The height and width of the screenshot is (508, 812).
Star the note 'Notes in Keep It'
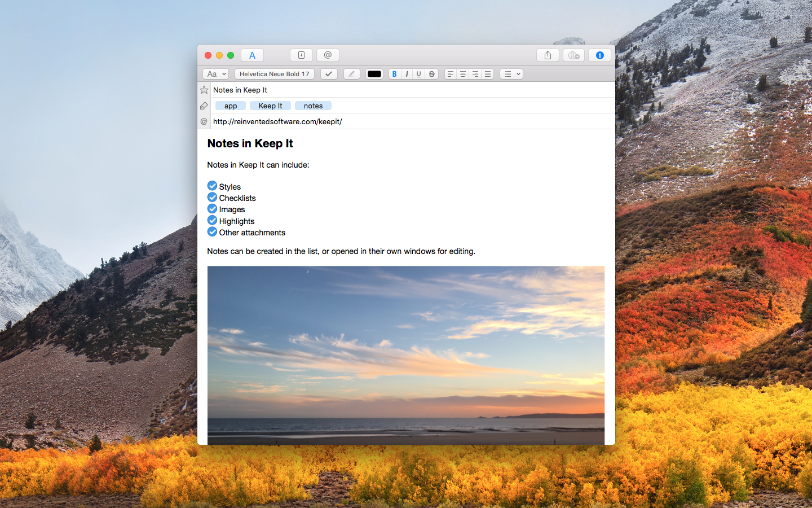tap(204, 89)
